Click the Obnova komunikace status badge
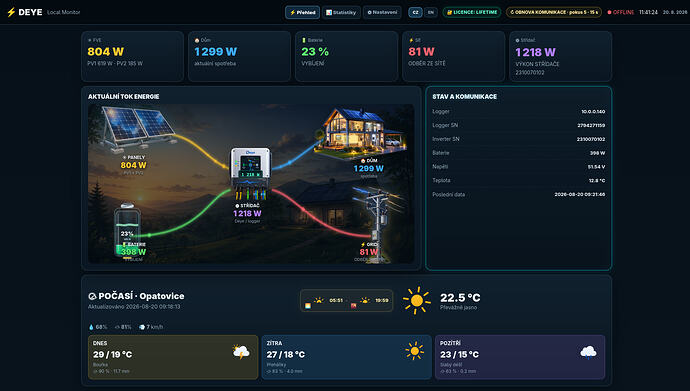 coord(554,12)
